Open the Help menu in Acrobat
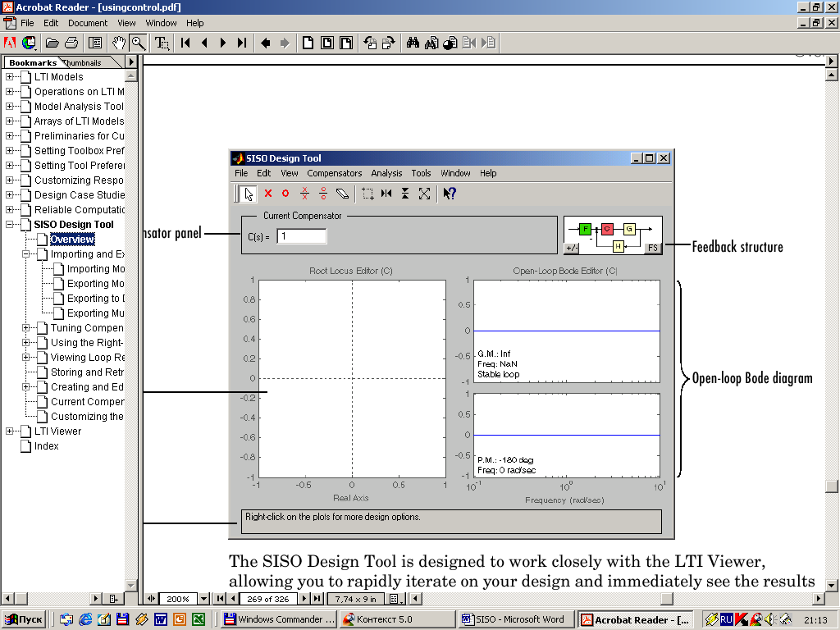The image size is (840, 630). click(x=195, y=23)
